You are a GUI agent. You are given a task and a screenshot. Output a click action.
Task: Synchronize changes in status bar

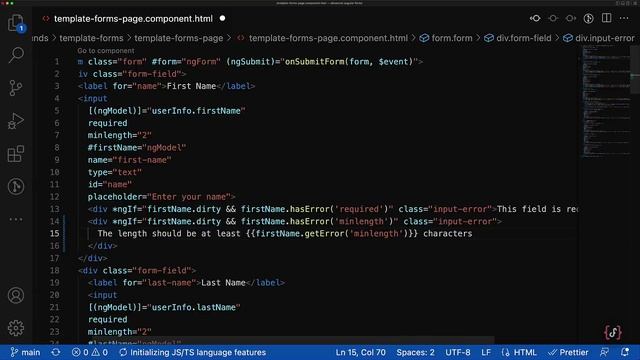[56, 352]
